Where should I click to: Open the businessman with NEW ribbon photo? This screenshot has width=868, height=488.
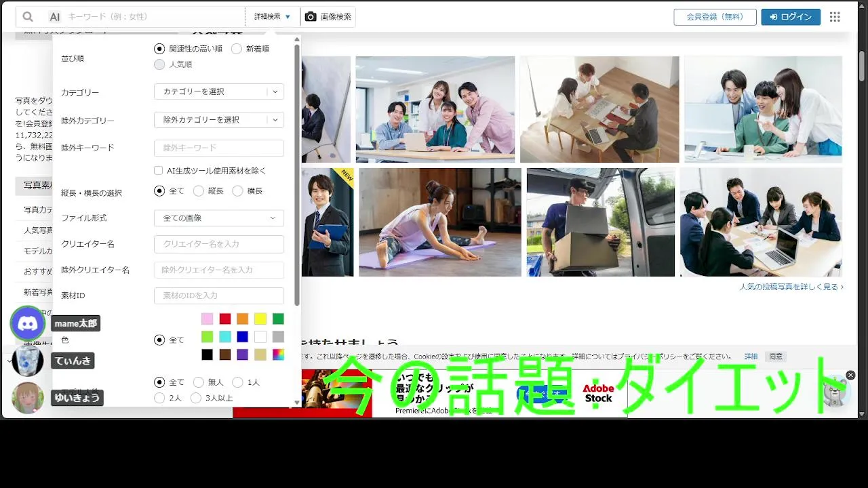[328, 222]
